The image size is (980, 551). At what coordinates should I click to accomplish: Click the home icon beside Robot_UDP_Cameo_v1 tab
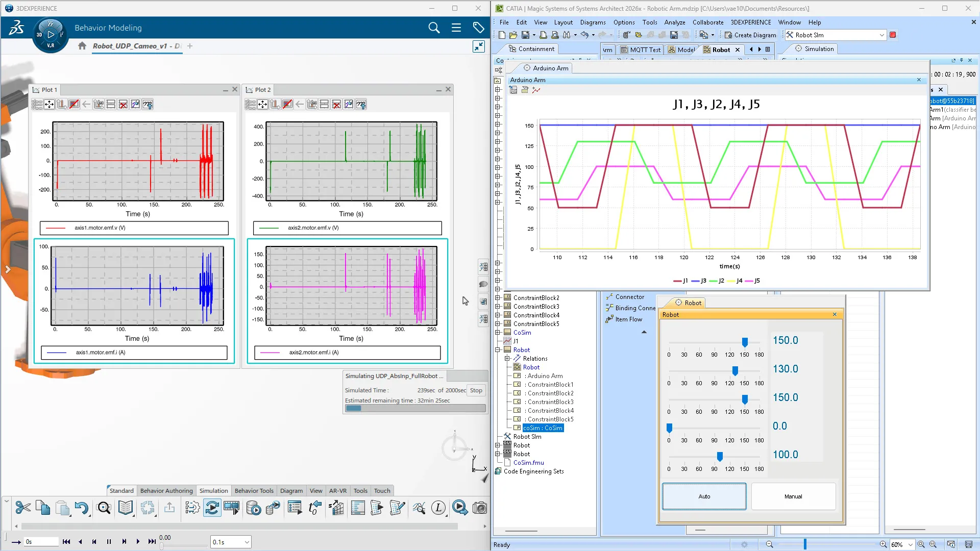click(82, 46)
